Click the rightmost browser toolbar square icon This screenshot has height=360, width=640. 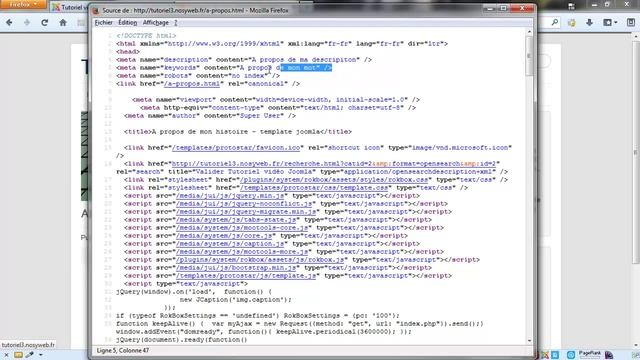[631, 23]
